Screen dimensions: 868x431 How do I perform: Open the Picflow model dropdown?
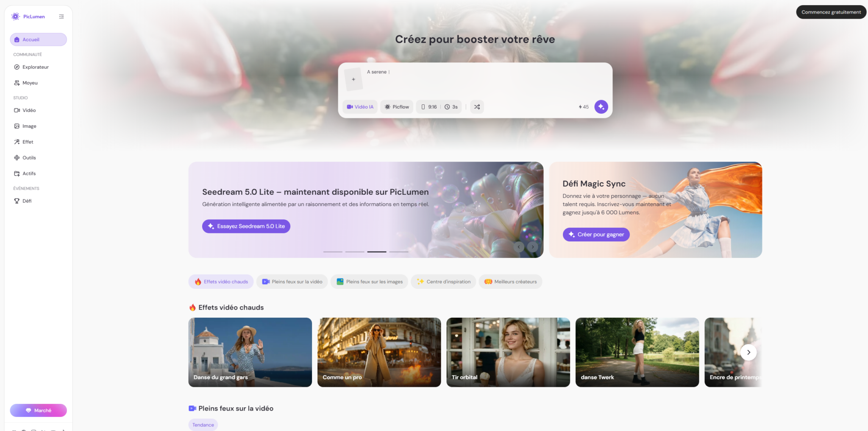point(397,107)
